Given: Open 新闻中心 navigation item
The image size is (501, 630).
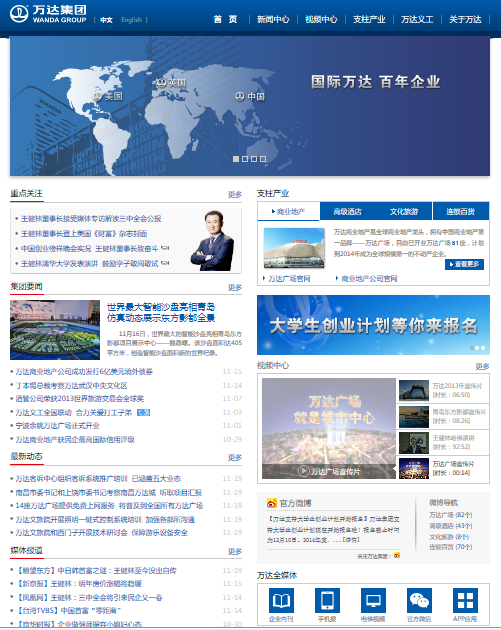Looking at the screenshot, I should 273,19.
